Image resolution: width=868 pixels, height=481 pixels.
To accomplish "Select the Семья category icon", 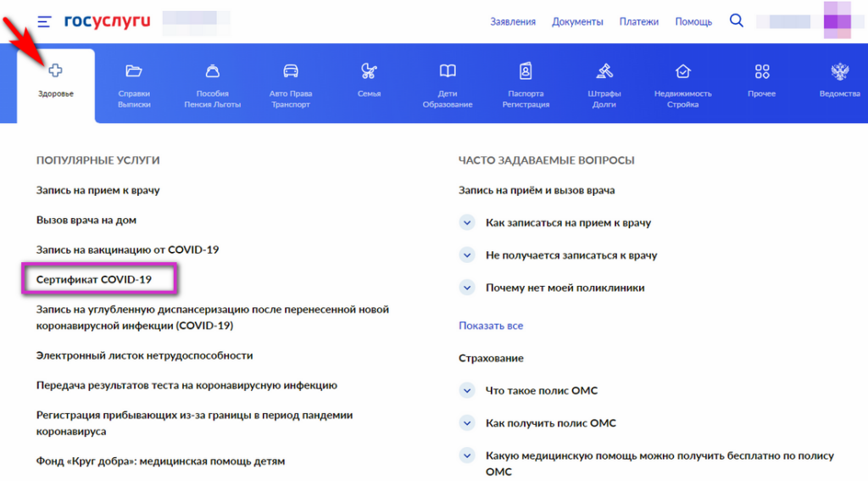I will point(369,71).
